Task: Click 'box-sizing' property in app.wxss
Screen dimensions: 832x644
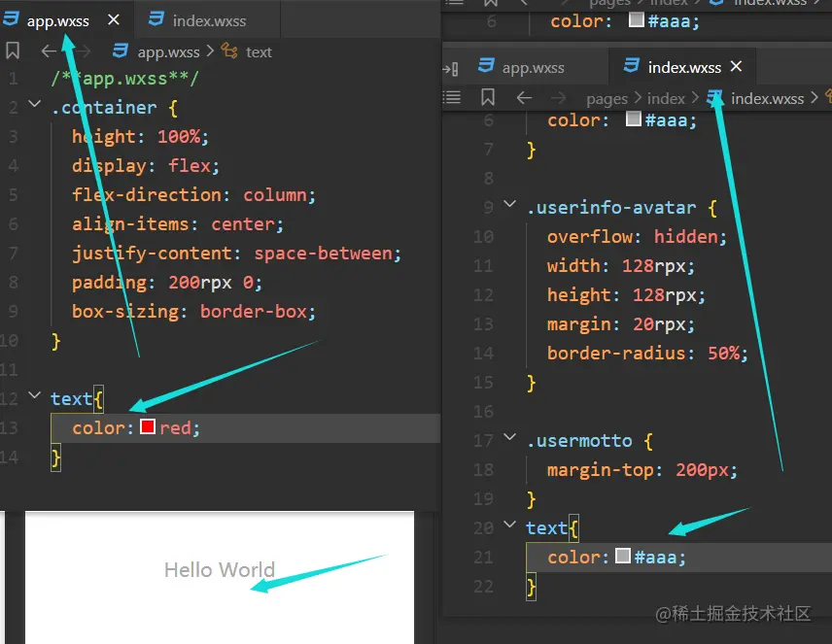Action: (125, 312)
